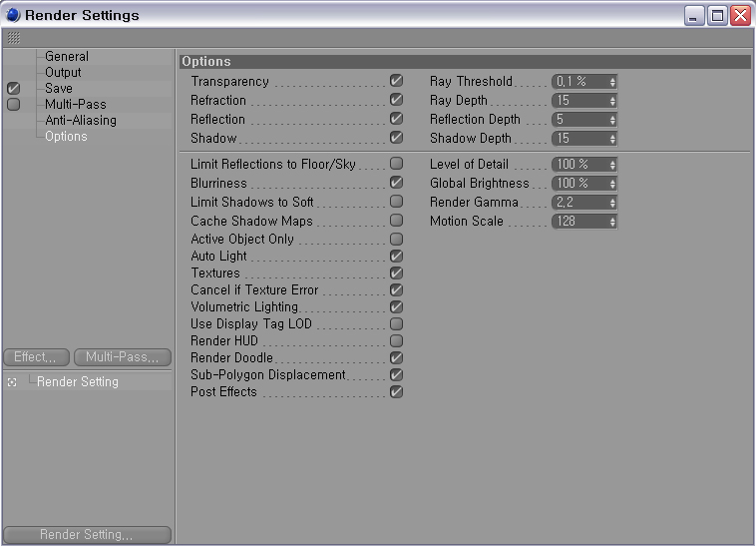Click Reflection Depth stepper arrows
This screenshot has height=546, width=756.
(612, 120)
